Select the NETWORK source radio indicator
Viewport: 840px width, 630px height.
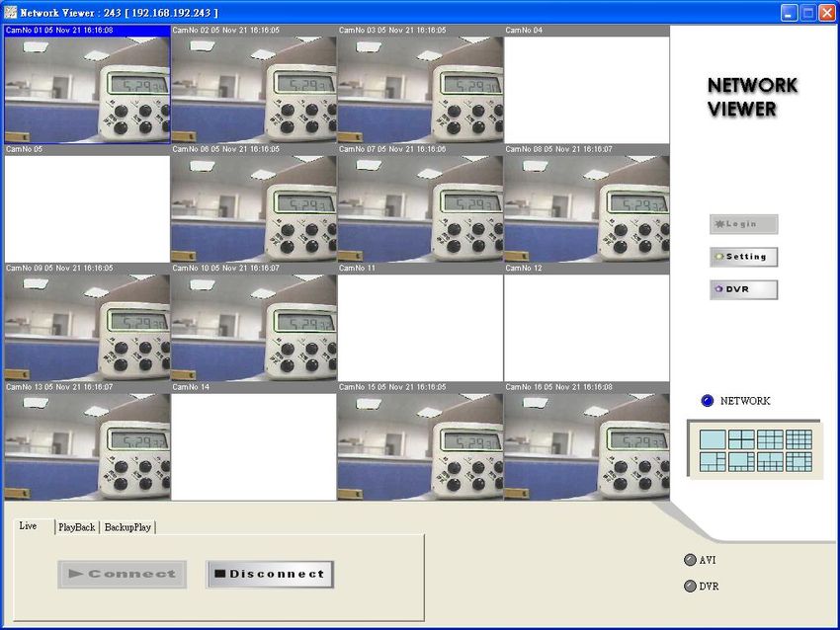707,401
